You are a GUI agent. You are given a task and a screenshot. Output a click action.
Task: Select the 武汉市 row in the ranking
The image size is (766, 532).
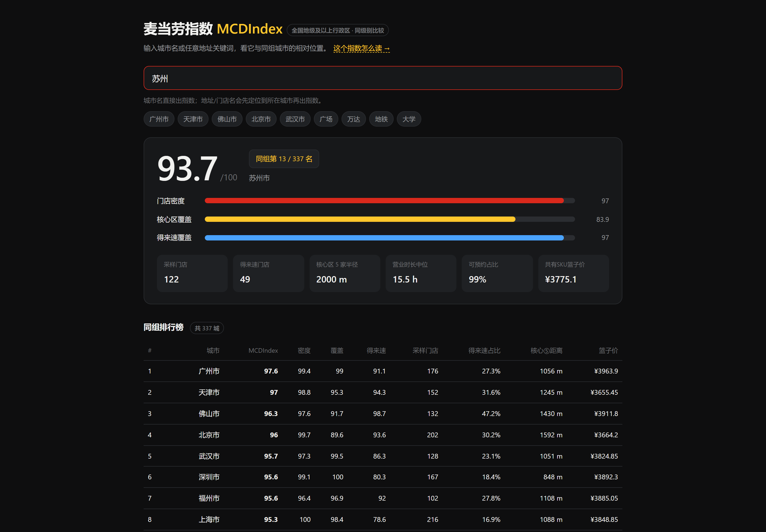pyautogui.click(x=383, y=456)
